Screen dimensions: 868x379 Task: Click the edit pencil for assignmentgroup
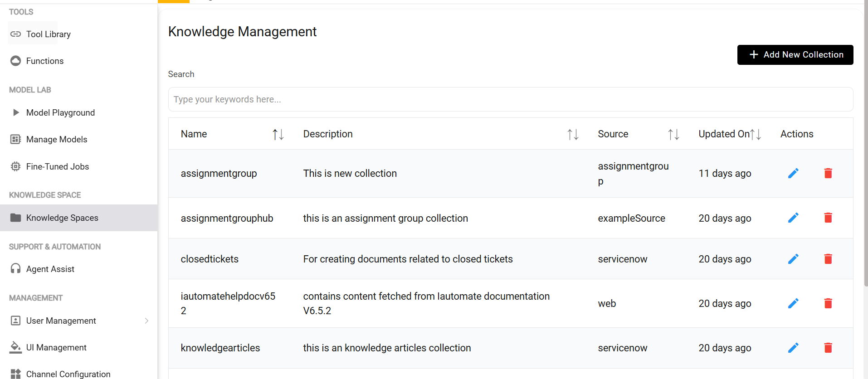[793, 173]
